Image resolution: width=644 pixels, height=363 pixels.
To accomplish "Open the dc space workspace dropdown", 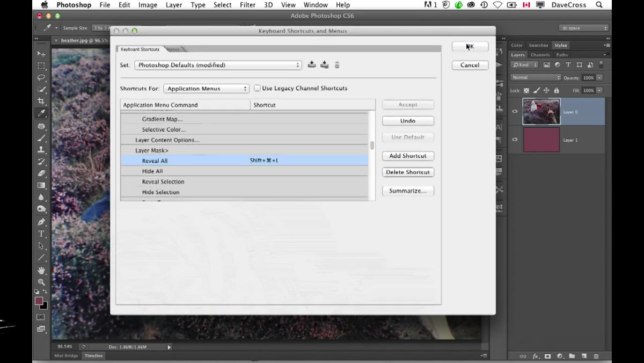I will (x=583, y=28).
